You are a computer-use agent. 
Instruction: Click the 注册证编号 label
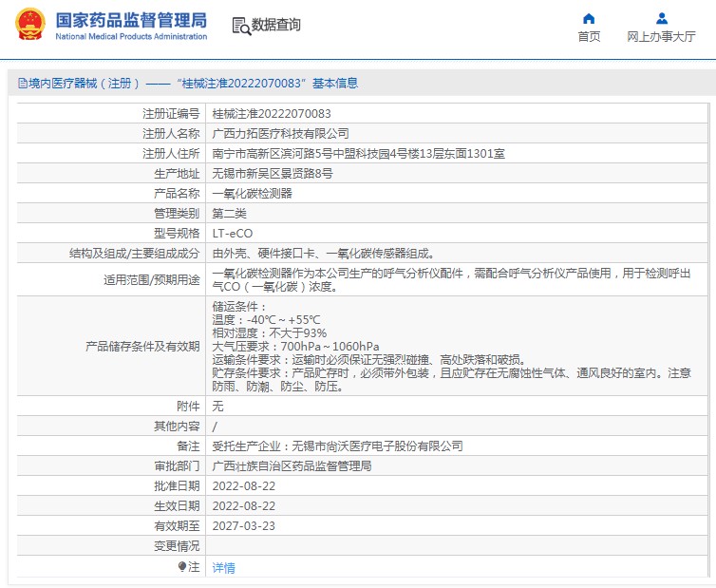pos(171,114)
